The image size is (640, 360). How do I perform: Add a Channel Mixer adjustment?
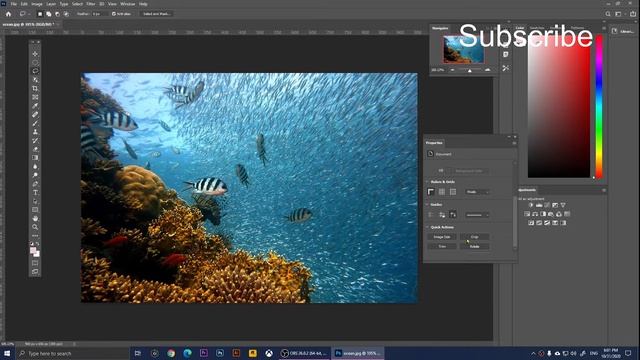[x=559, y=214]
